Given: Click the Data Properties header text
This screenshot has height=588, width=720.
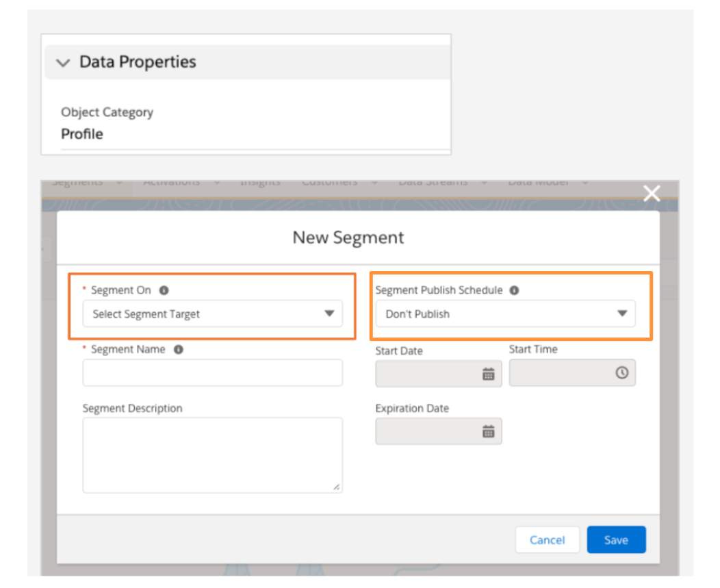Looking at the screenshot, I should tap(138, 62).
